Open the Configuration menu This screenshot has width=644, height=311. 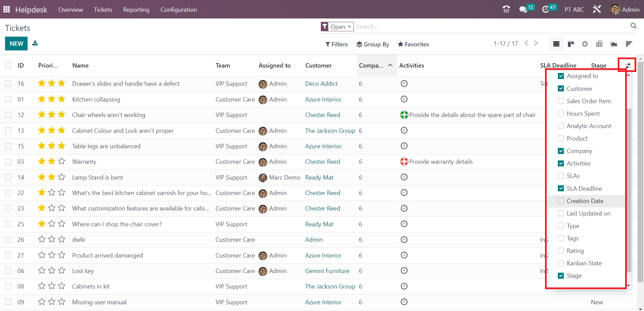tap(178, 10)
